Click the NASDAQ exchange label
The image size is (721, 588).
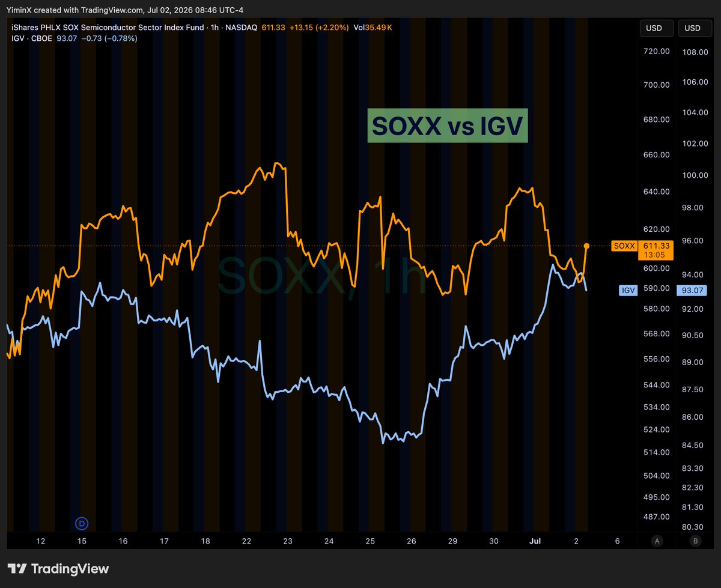pyautogui.click(x=241, y=28)
